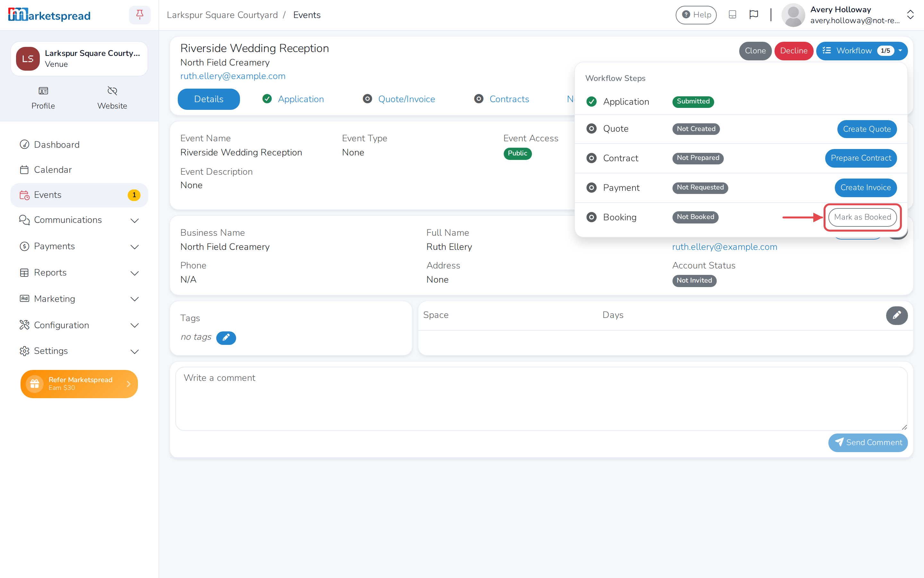Open the Contracts tab

(501, 99)
